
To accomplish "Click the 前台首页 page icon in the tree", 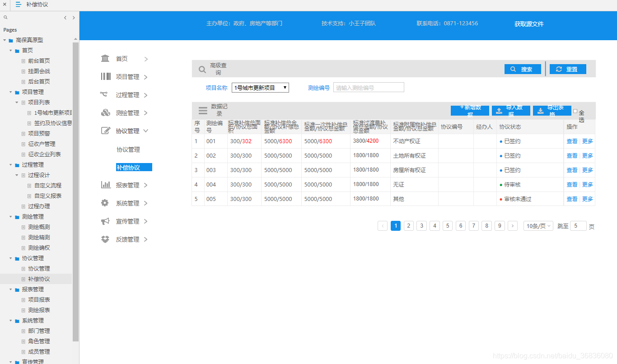I will (23, 61).
